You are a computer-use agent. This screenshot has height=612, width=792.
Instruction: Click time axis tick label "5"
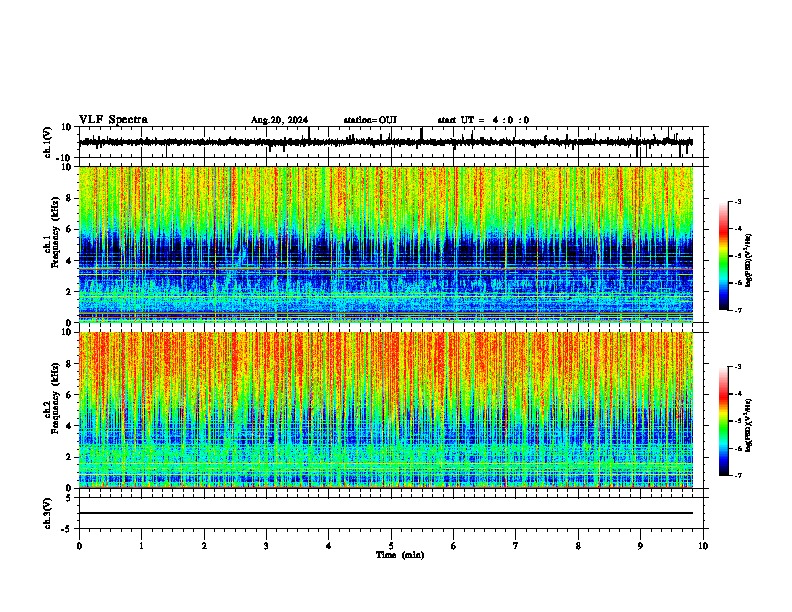[x=391, y=546]
